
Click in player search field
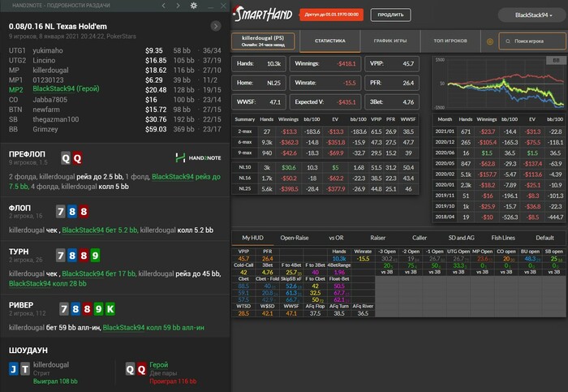click(x=532, y=41)
